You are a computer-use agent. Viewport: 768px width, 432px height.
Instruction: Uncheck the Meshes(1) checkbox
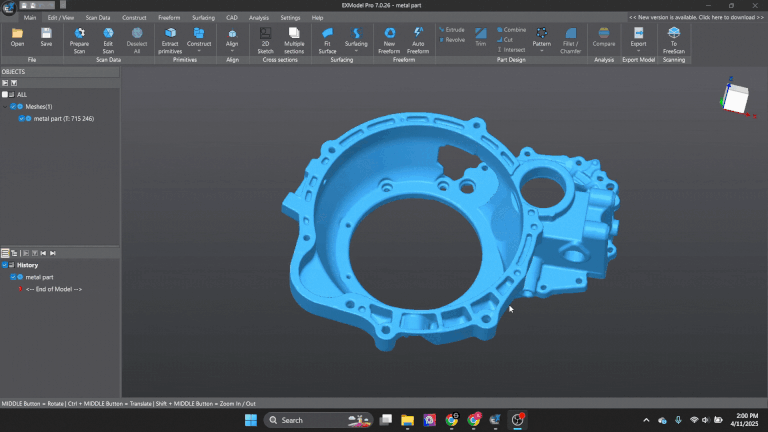point(12,106)
